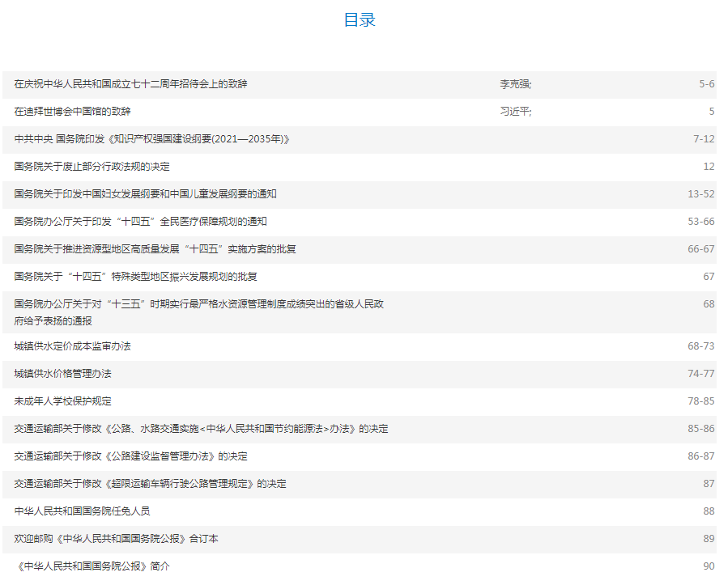Open '中华人民共和国国务院任免人员' entry
This screenshot has width=728, height=585.
pyautogui.click(x=82, y=511)
